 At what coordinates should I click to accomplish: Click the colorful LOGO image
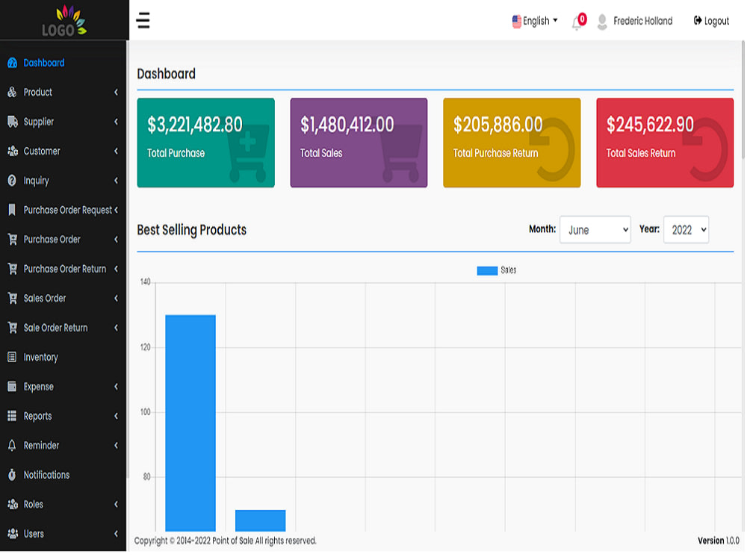point(64,20)
